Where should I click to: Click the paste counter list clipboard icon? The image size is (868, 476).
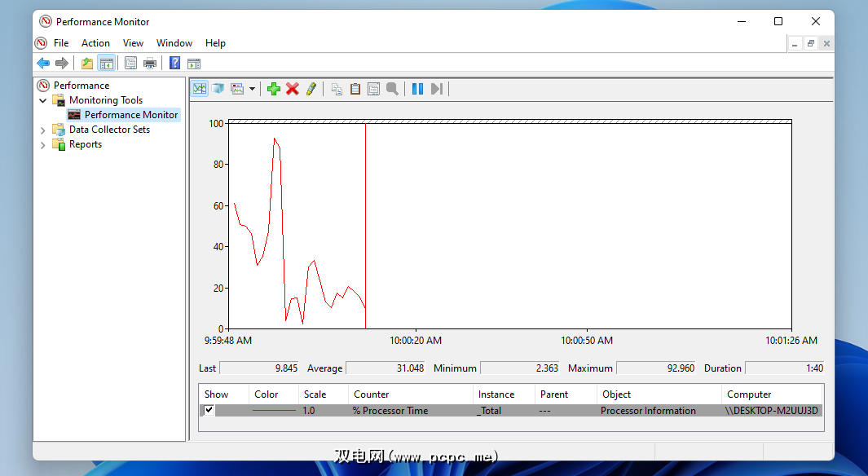click(355, 89)
